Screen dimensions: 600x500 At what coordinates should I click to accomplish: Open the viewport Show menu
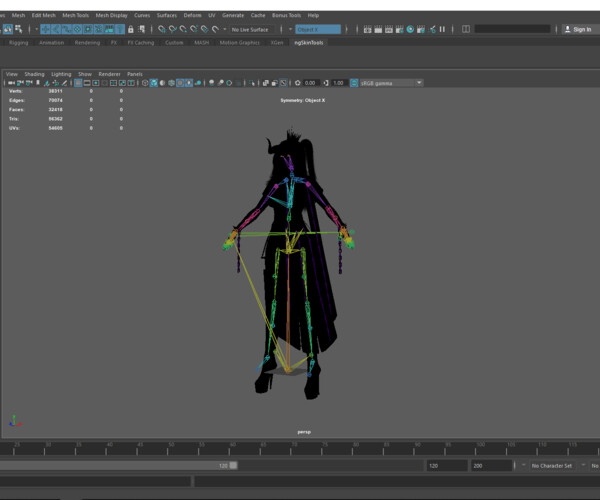tap(85, 74)
